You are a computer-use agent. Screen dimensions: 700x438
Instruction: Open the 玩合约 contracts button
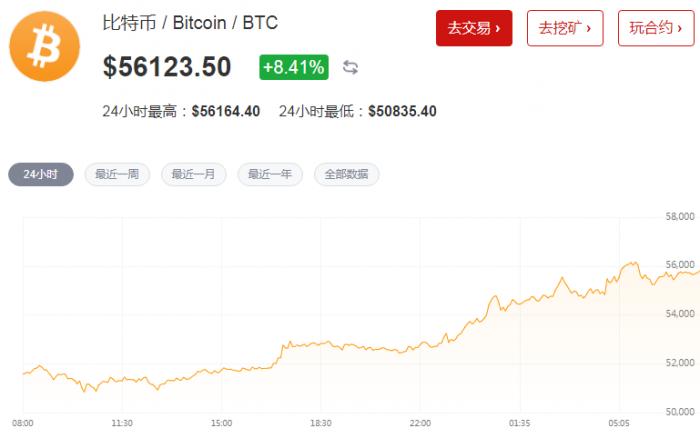pos(655,28)
